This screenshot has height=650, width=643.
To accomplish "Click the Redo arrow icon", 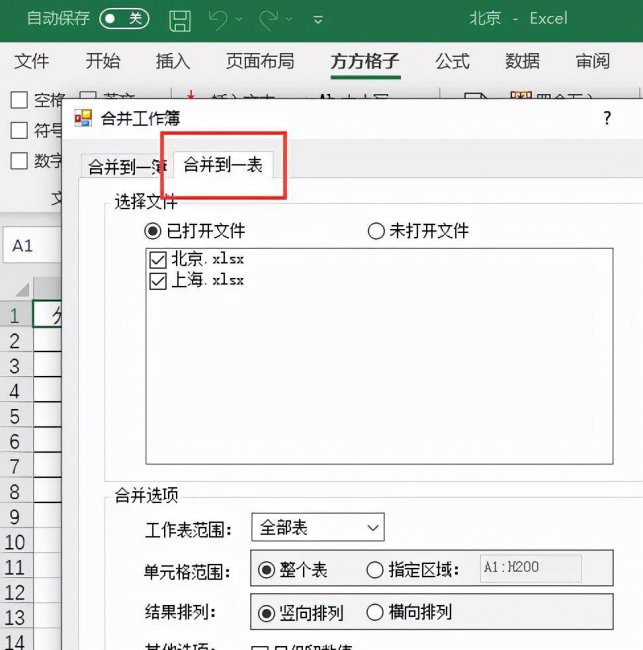I will pos(268,19).
